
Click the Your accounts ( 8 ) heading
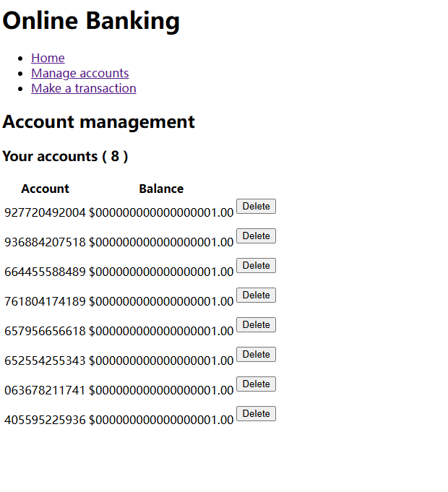65,156
